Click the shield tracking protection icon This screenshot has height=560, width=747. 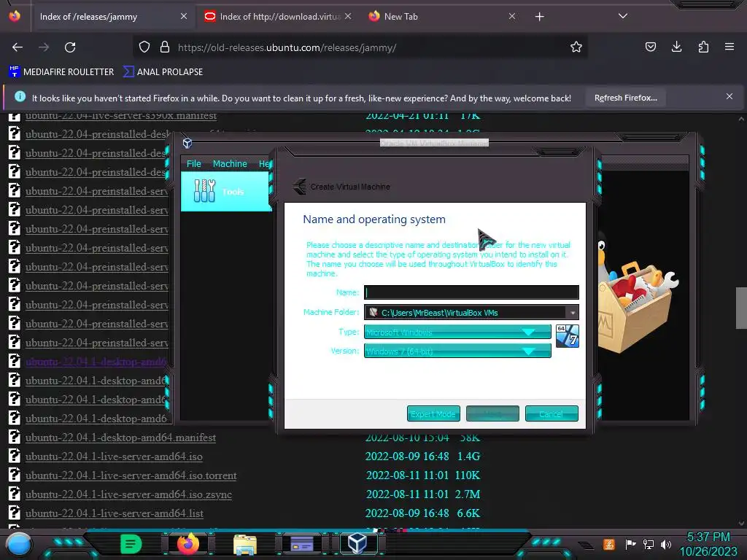point(144,47)
